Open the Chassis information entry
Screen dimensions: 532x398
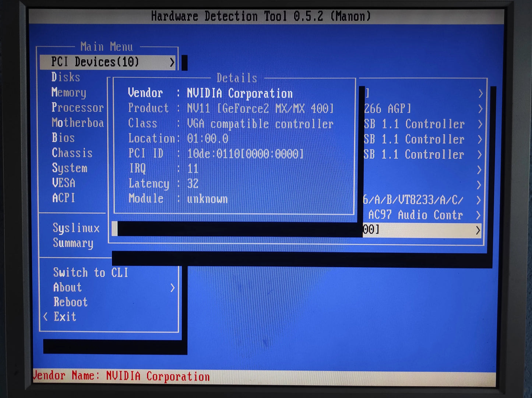pos(72,153)
